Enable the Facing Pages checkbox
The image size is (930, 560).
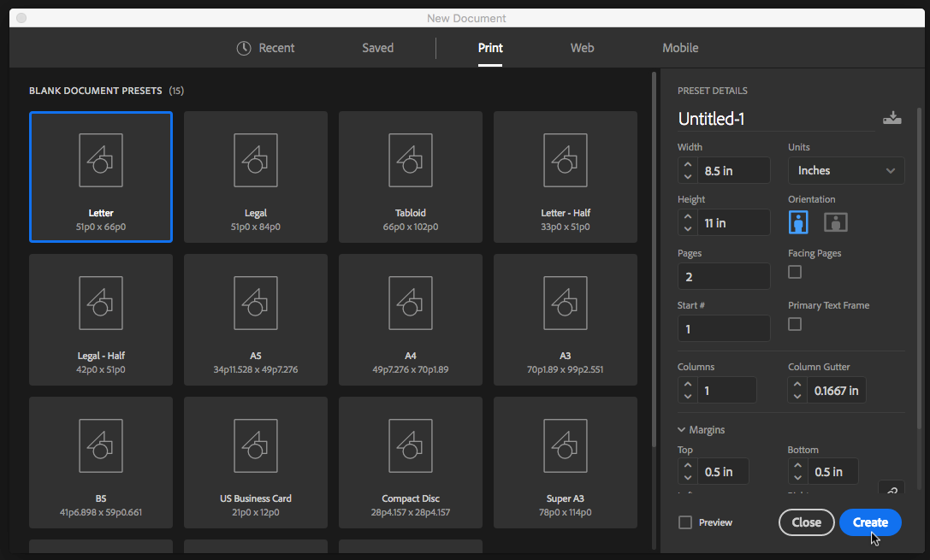pyautogui.click(x=795, y=272)
